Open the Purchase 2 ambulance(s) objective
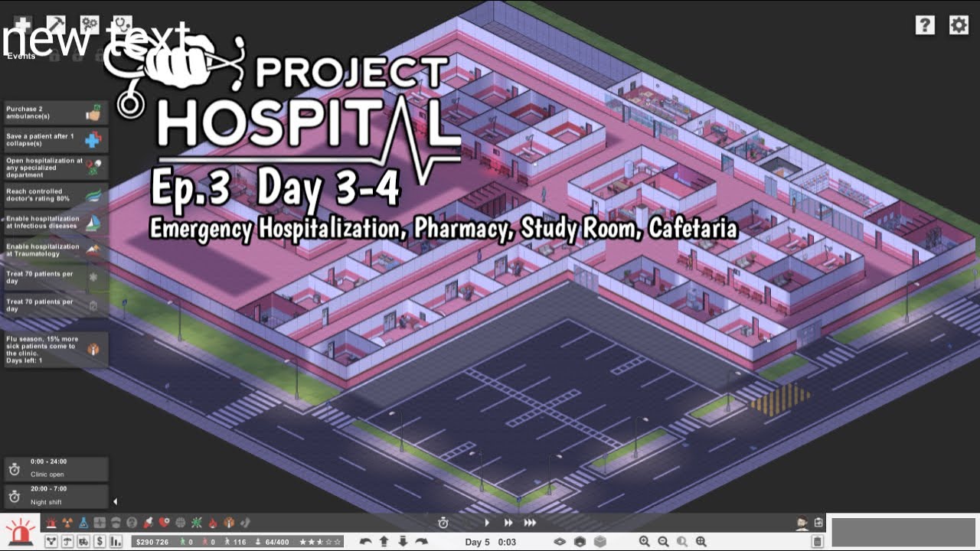Screen dimensions: 980x551 tap(56, 112)
